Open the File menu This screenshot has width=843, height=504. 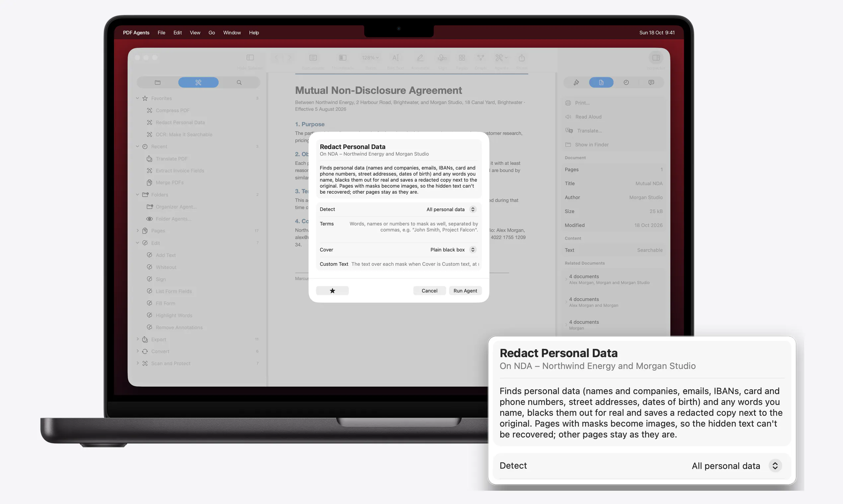[161, 32]
